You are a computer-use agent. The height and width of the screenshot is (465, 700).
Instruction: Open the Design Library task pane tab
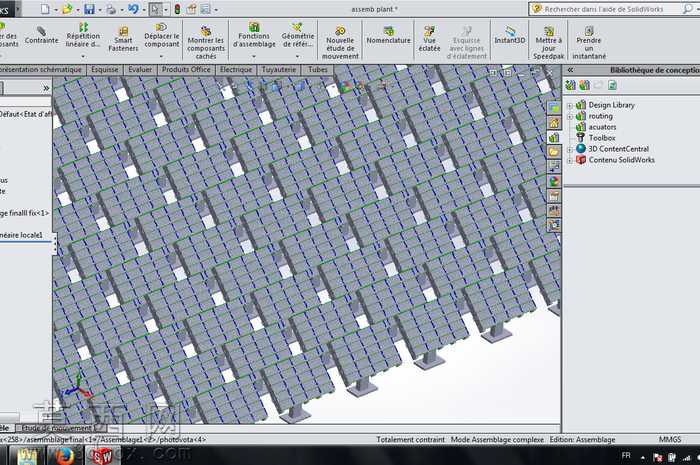(x=554, y=137)
